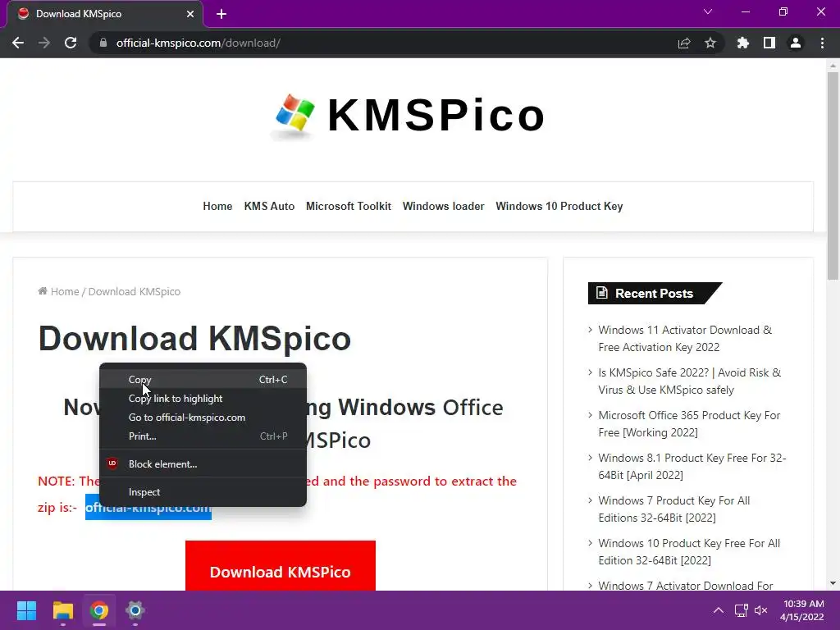The height and width of the screenshot is (630, 840).
Task: Select Print... from context menu
Action: click(203, 436)
